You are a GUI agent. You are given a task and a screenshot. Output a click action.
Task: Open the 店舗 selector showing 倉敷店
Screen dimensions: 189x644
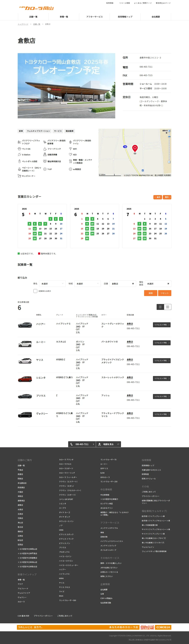click(x=123, y=284)
